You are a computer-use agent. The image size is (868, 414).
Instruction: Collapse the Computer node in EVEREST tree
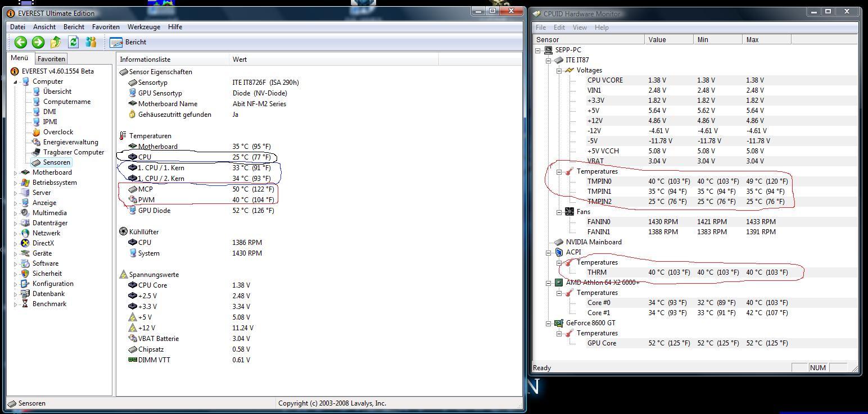(16, 81)
